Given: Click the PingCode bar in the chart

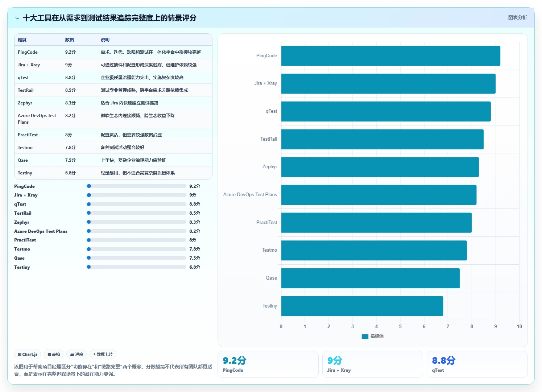Looking at the screenshot, I should click(390, 56).
